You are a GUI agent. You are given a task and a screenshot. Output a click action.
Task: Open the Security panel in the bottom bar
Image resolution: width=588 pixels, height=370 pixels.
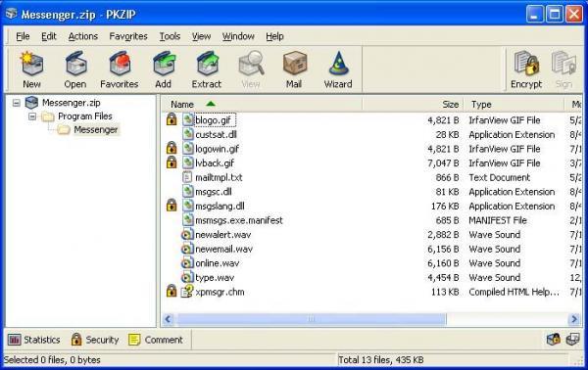click(x=95, y=340)
